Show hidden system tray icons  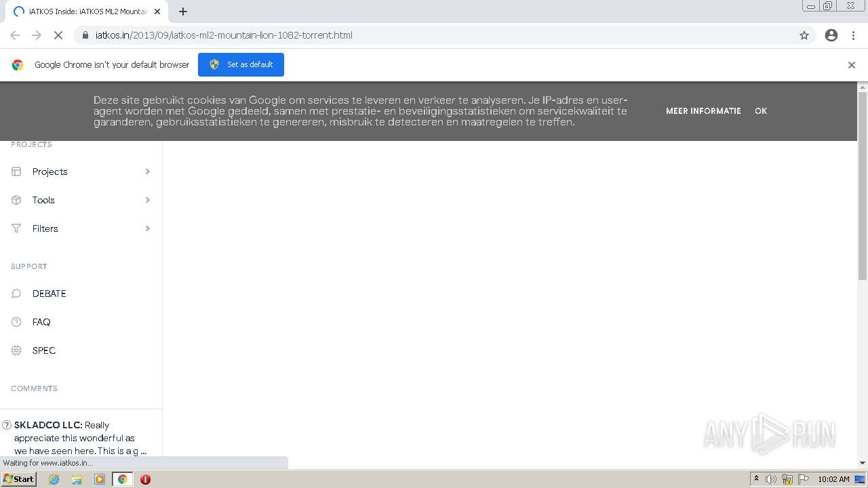pyautogui.click(x=756, y=479)
